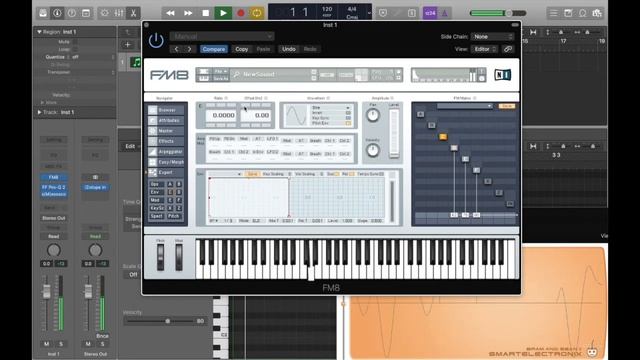Open the Manual preset dropdown in plugin header
The image size is (640, 360).
point(222,37)
